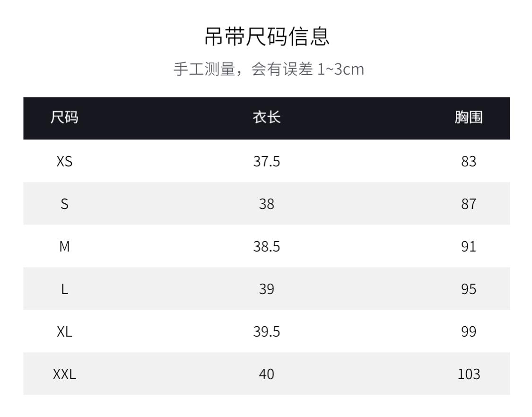Select the XL size row label
The height and width of the screenshot is (417, 532).
pos(64,332)
